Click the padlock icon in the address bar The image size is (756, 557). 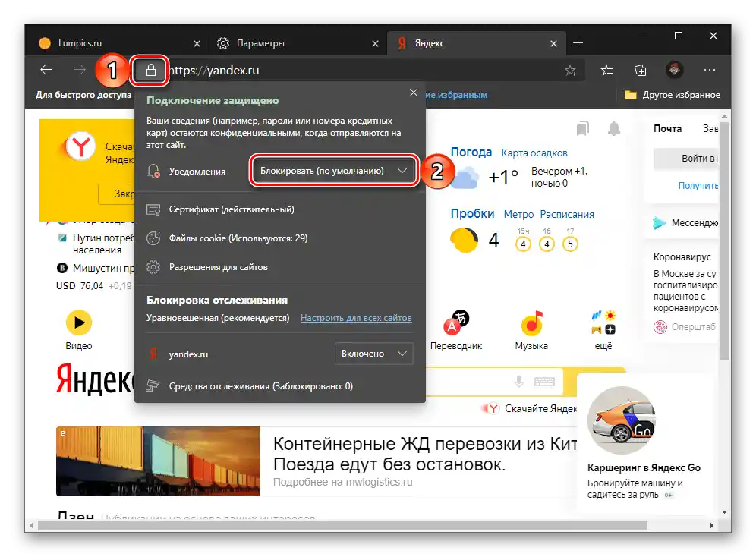[150, 70]
